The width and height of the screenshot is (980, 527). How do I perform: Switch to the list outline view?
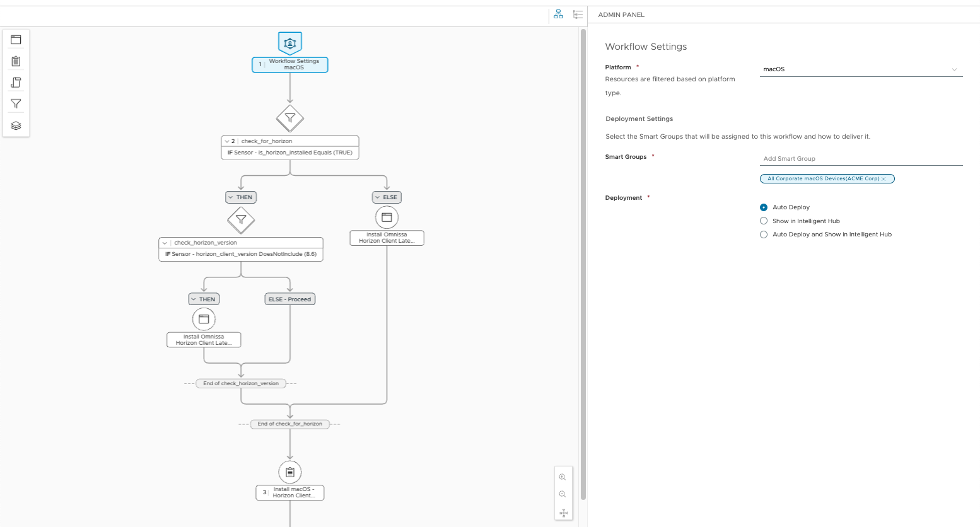point(578,14)
